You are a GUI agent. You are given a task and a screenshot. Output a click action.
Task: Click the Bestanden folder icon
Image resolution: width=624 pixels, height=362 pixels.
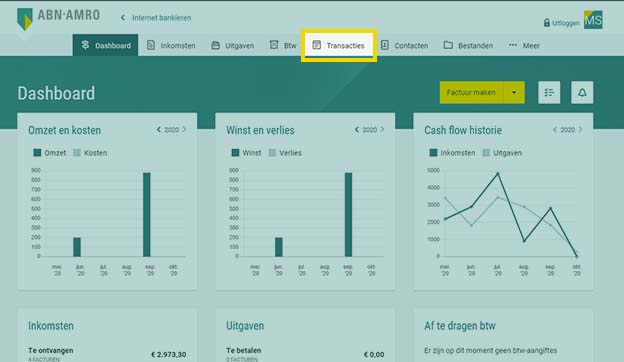coord(448,45)
